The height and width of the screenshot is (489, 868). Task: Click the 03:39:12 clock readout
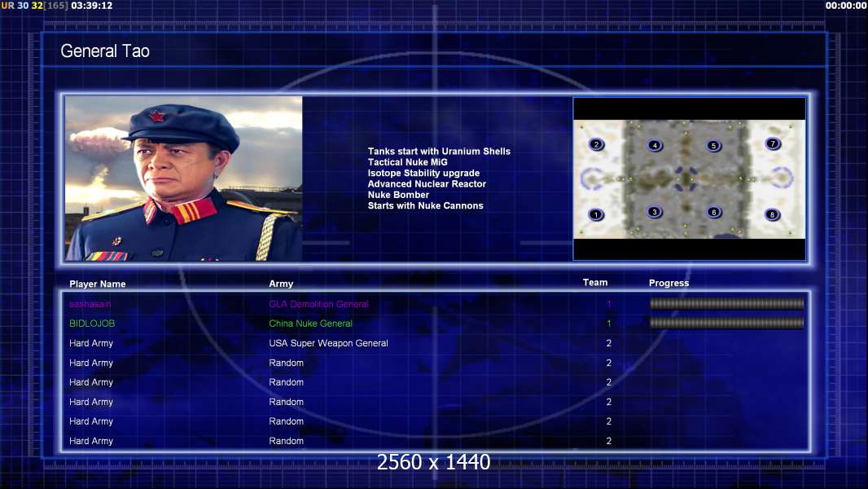point(92,6)
